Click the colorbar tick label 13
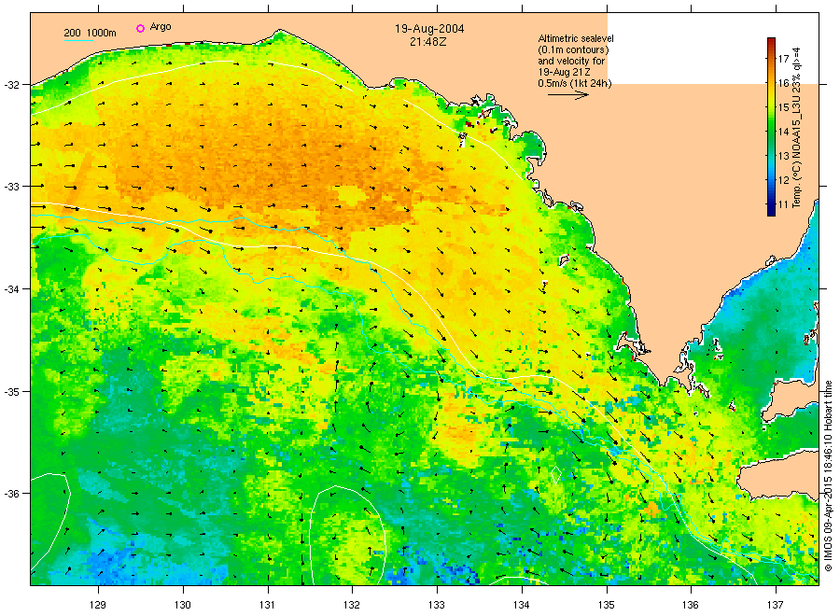840x616 pixels. pyautogui.click(x=783, y=156)
